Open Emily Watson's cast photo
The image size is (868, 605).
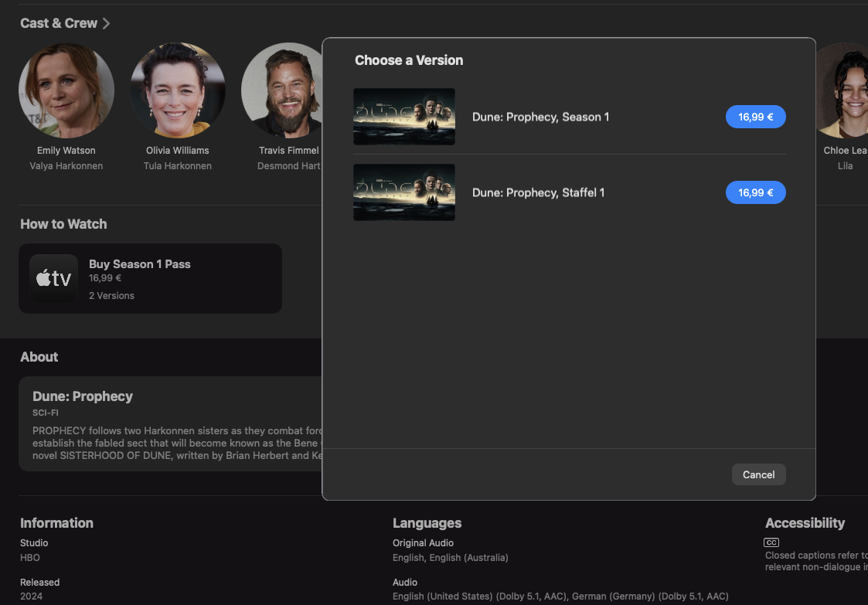coord(66,90)
